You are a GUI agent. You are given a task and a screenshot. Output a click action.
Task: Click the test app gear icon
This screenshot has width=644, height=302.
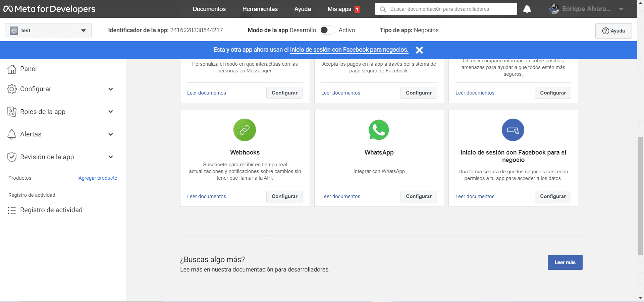click(14, 31)
